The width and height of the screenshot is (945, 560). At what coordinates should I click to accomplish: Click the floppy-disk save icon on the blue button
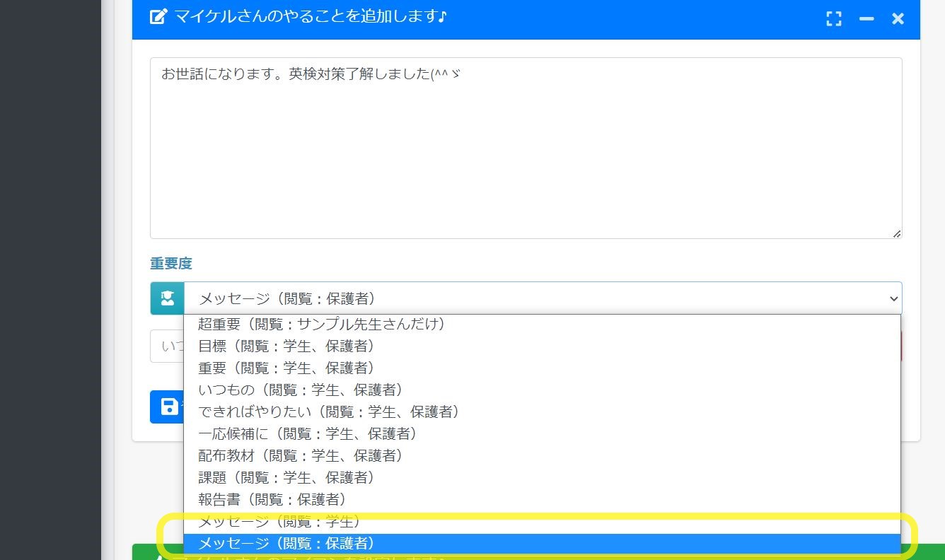pos(168,407)
